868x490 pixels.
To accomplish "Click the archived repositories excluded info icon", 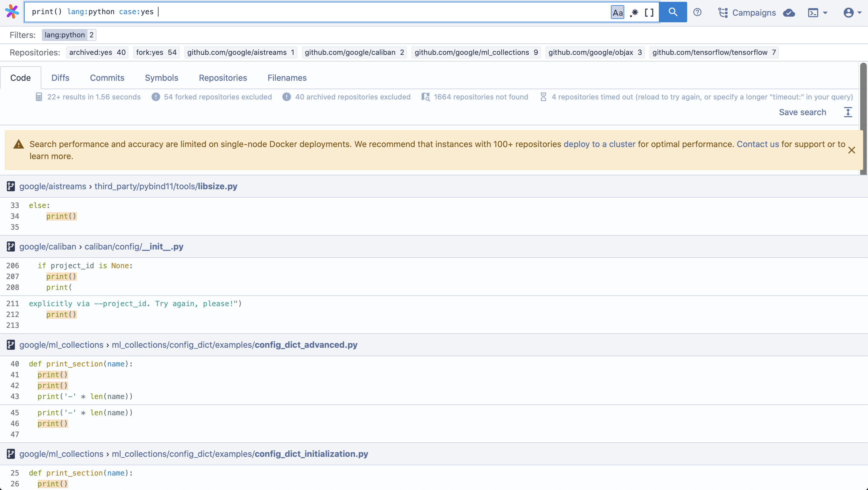I will [286, 97].
